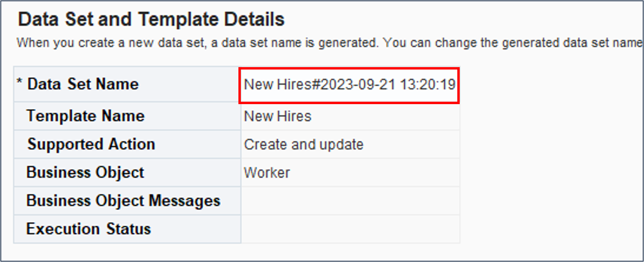Click the Data Set and Template Details heading

click(x=152, y=19)
